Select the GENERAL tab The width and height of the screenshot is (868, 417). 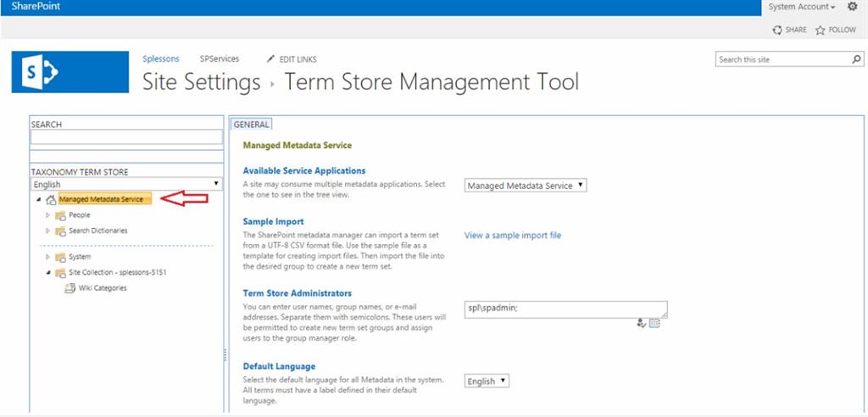click(251, 124)
